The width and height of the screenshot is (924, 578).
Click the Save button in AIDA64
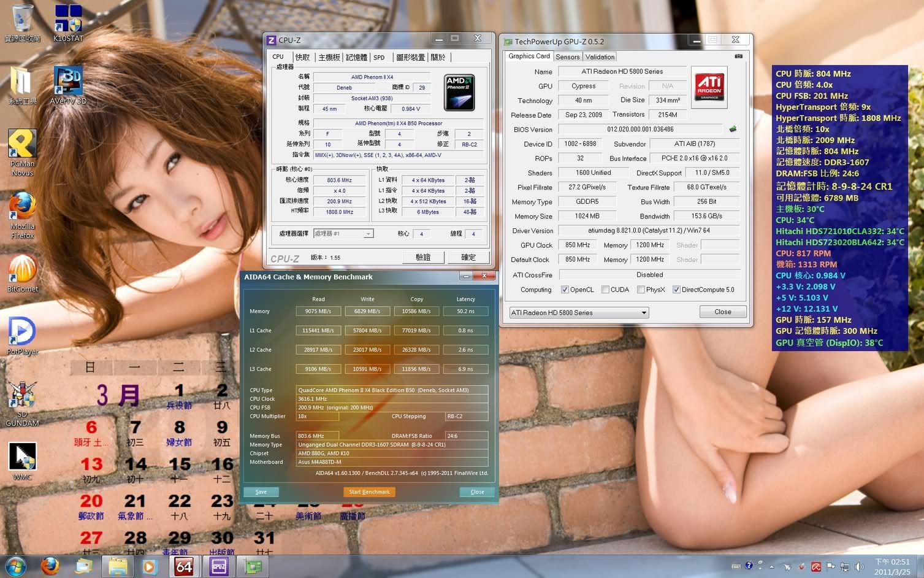point(261,491)
